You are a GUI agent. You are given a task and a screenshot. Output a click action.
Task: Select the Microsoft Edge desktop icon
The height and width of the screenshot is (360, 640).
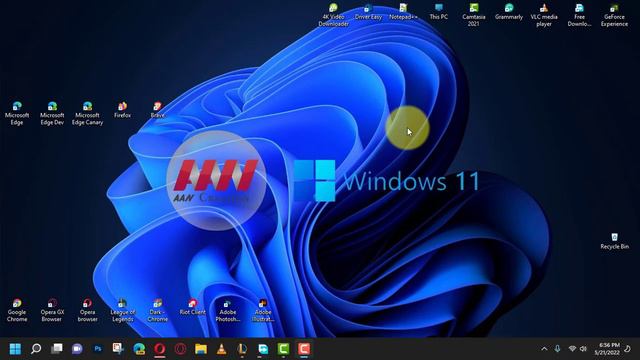(17, 114)
